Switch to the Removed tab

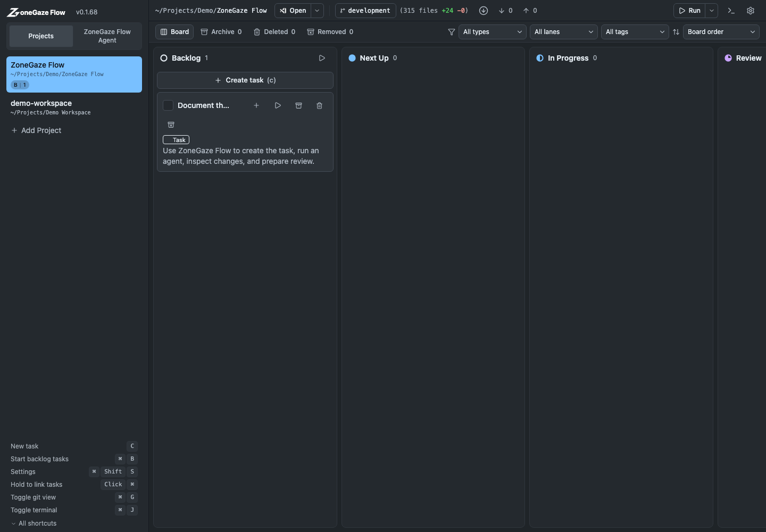(330, 32)
